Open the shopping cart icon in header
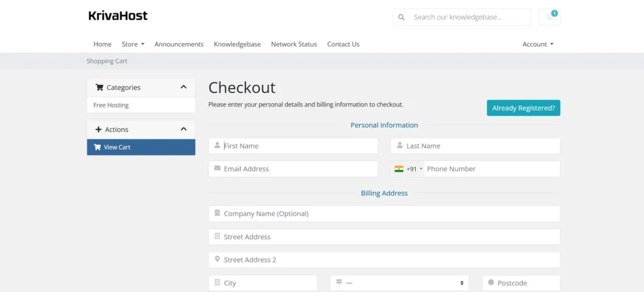The image size is (644, 292). (549, 17)
